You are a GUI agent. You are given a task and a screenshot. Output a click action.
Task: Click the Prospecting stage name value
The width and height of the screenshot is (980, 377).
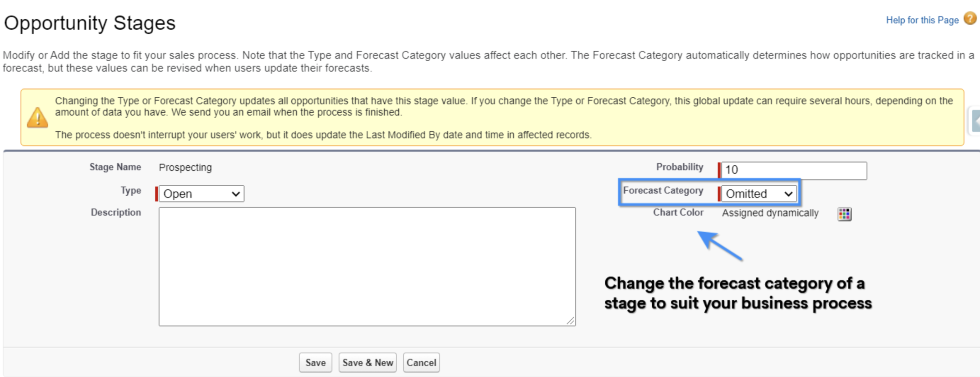[x=185, y=167]
